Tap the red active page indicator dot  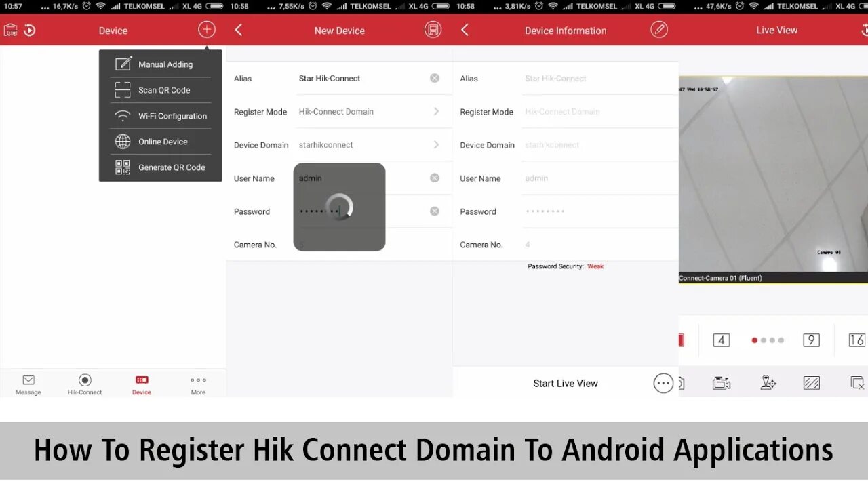[755, 340]
